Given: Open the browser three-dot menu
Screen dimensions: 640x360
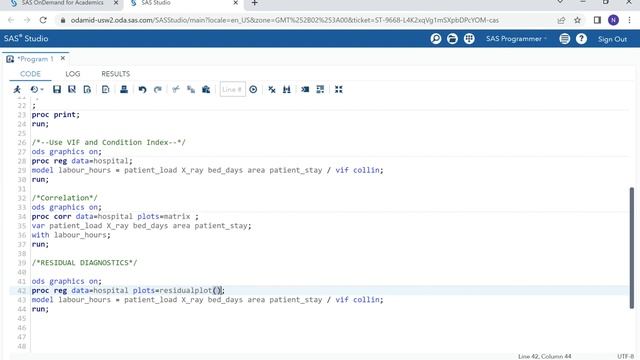Looking at the screenshot, I should click(x=629, y=20).
